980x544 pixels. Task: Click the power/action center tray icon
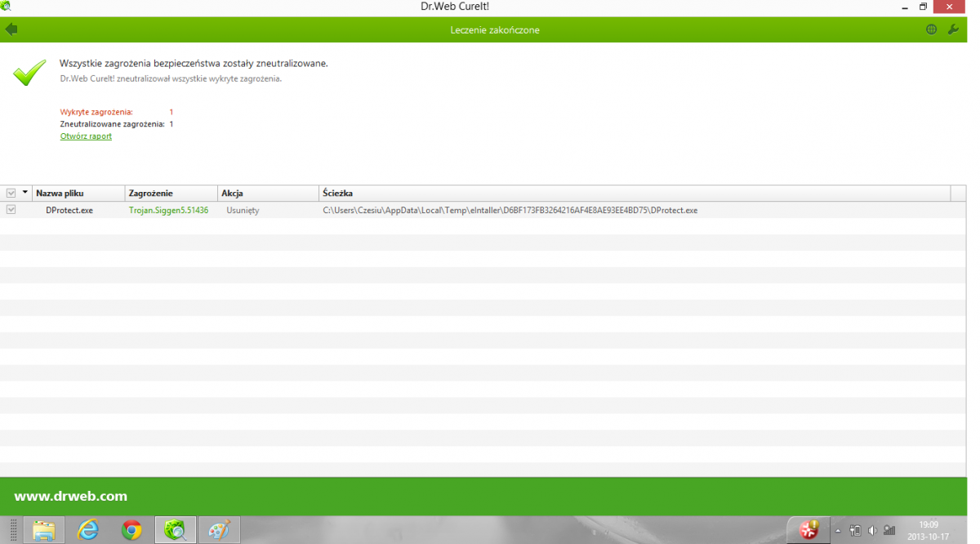click(x=855, y=530)
